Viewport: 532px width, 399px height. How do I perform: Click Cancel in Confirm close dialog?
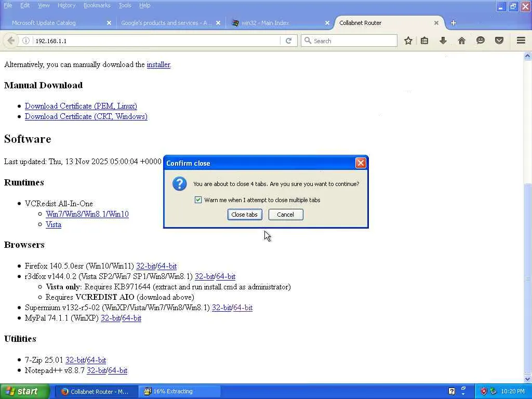(x=286, y=215)
